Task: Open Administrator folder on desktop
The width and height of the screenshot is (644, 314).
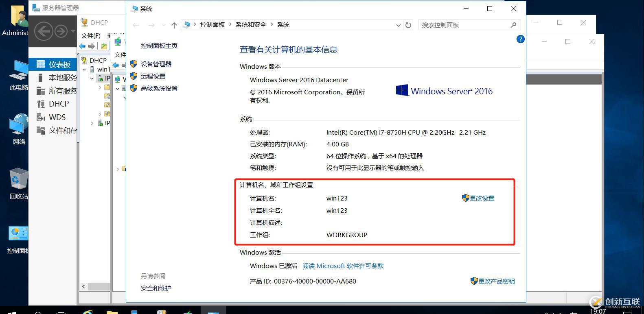Action: tap(17, 20)
